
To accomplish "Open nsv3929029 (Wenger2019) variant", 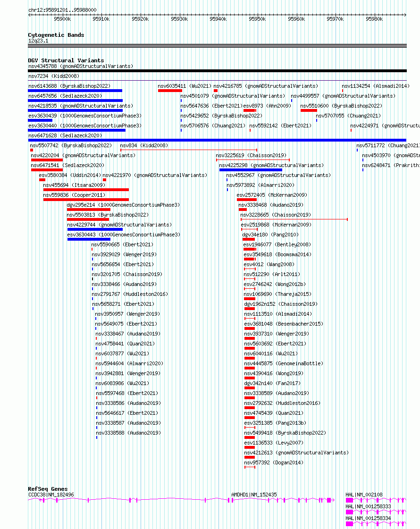I will click(124, 254).
